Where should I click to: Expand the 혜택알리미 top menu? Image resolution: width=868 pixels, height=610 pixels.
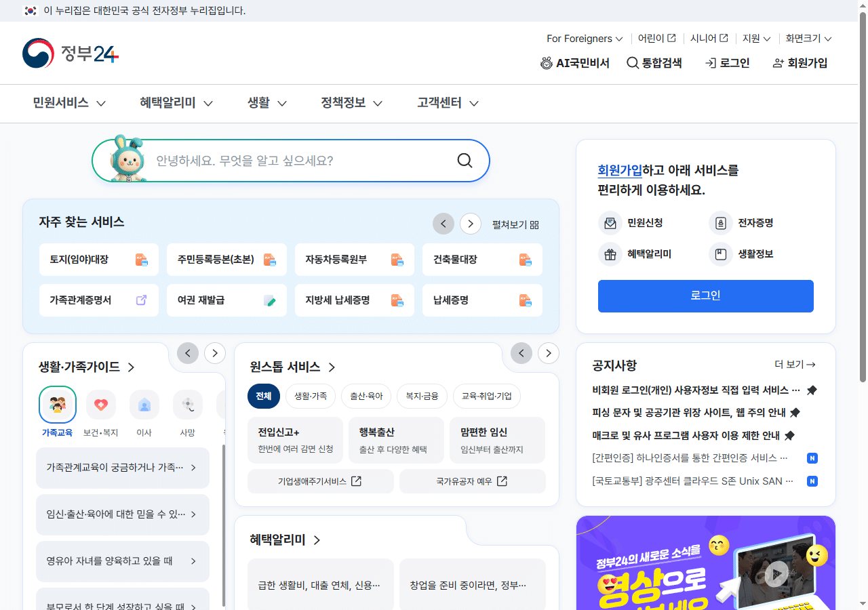pyautogui.click(x=176, y=103)
